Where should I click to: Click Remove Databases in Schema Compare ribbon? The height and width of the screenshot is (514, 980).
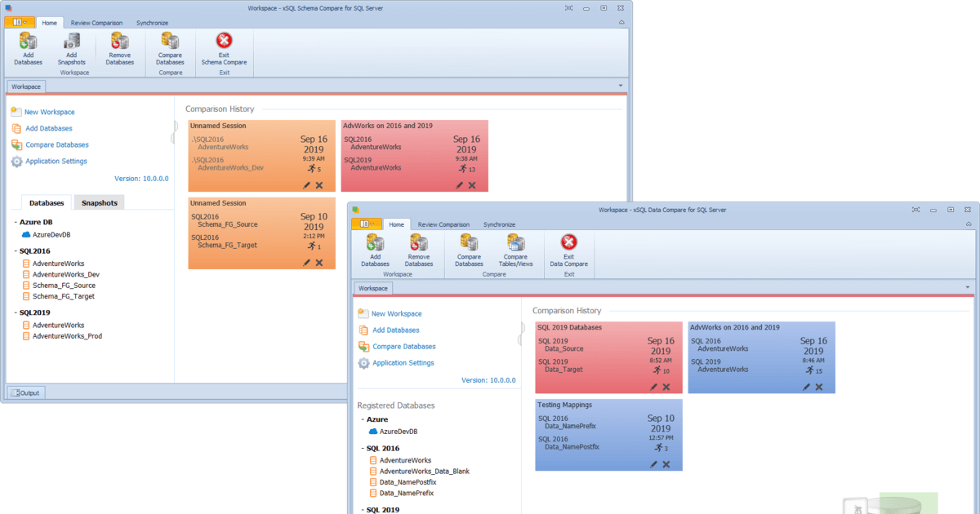pyautogui.click(x=120, y=49)
